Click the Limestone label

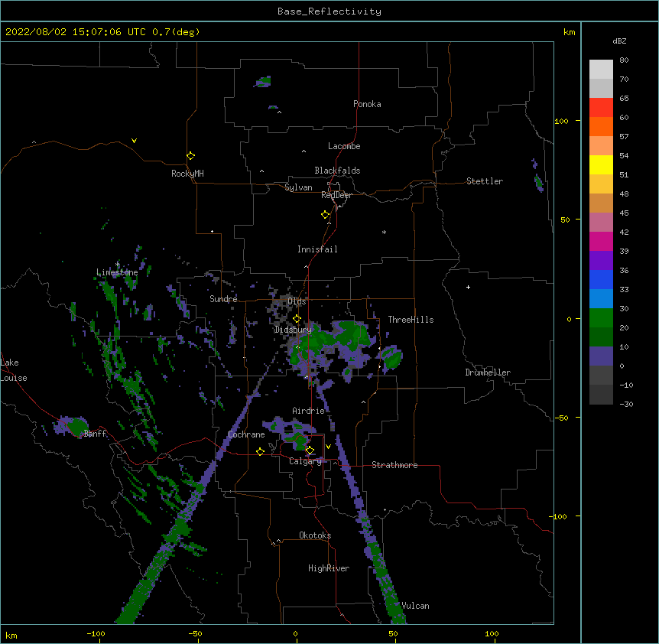[x=117, y=272]
